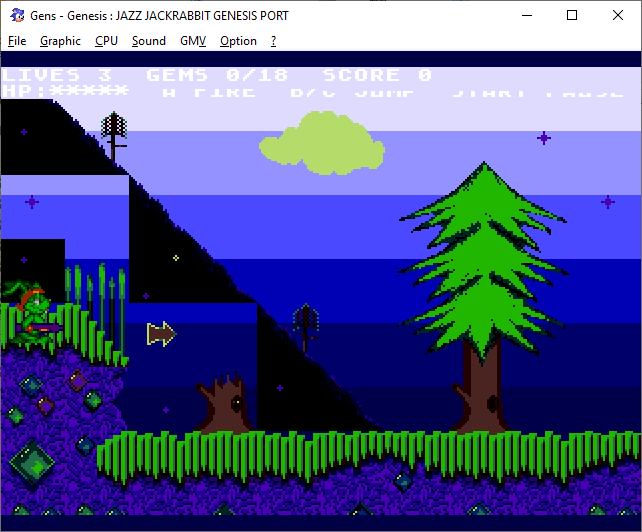Maximize the Gens window

[x=572, y=16]
